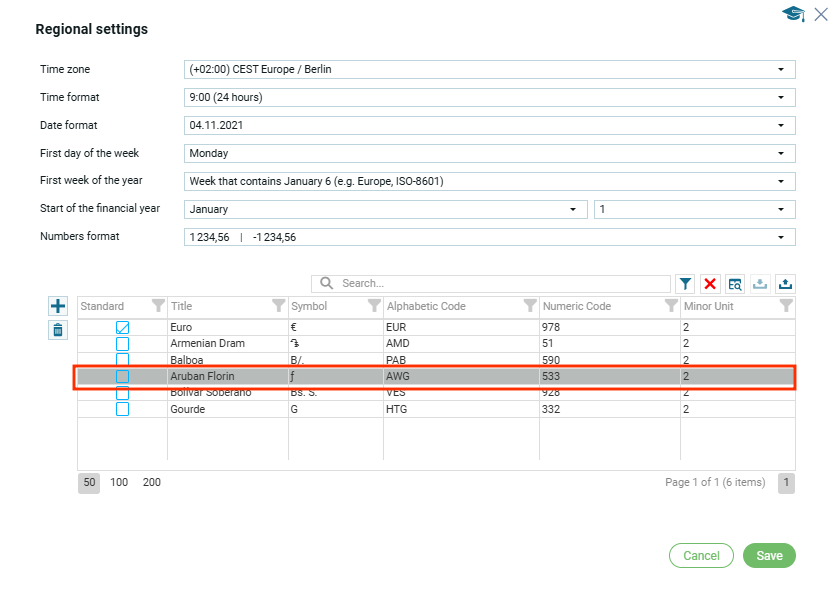The height and width of the screenshot is (589, 834).
Task: Open the Numbers format dropdown
Action: tap(490, 237)
